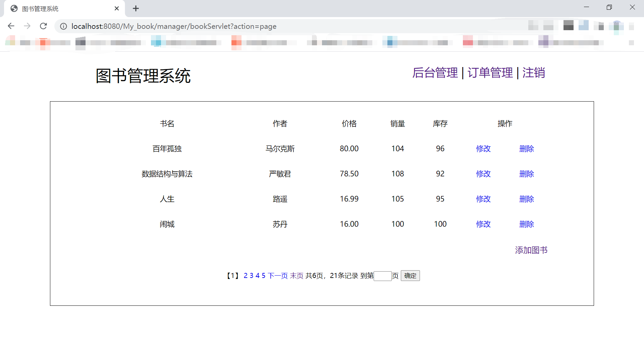Jump to the last page via 末页
Viewport: 644px width, 342px height.
click(x=297, y=276)
